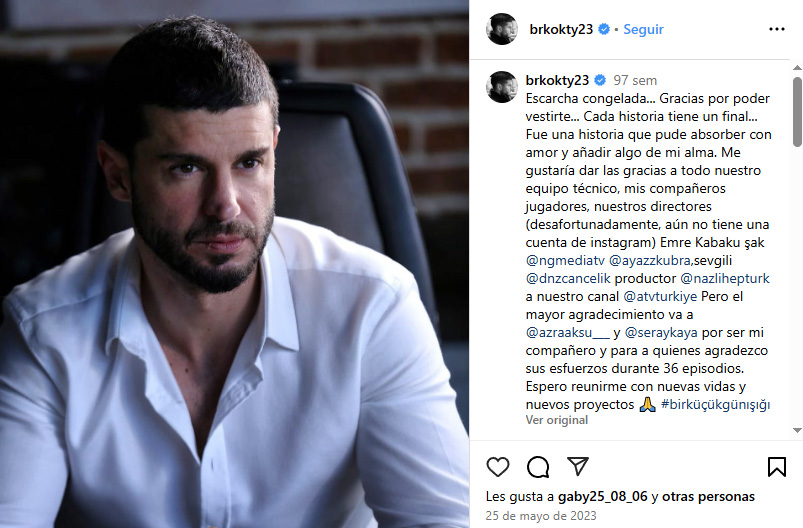Open the brkokty23 username in the header
Viewport: 803px width, 528px height.
[561, 29]
